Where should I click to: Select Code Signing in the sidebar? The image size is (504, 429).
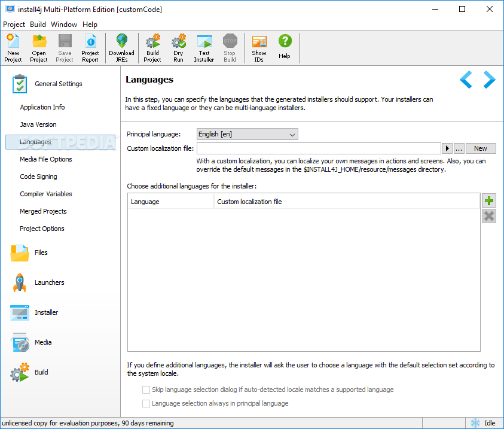click(x=39, y=177)
